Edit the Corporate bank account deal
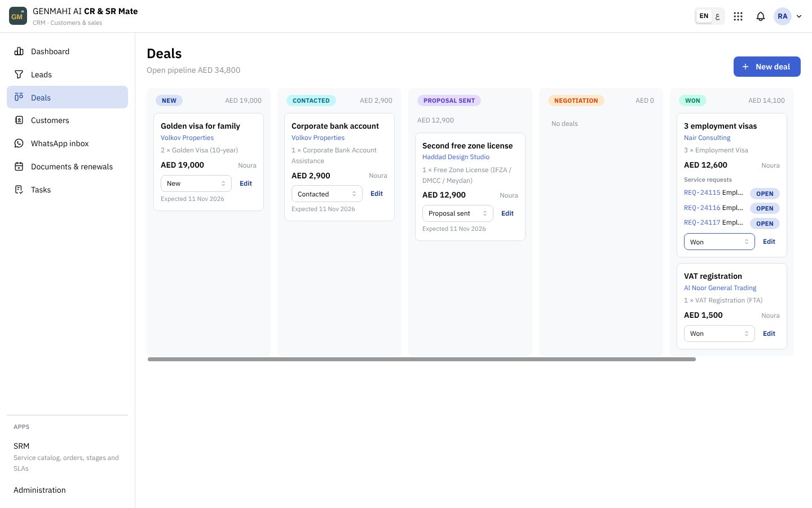This screenshot has height=508, width=812. pos(377,194)
